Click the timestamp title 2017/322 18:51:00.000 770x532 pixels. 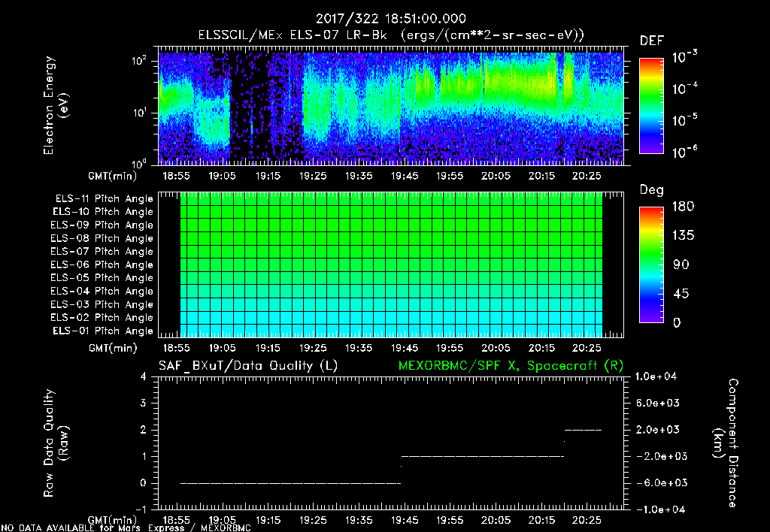390,19
